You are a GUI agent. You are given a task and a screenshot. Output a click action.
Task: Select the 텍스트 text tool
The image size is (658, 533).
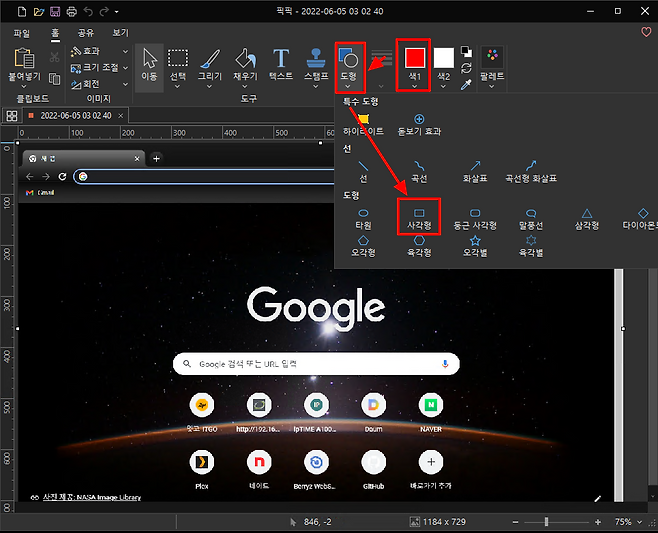[x=281, y=66]
